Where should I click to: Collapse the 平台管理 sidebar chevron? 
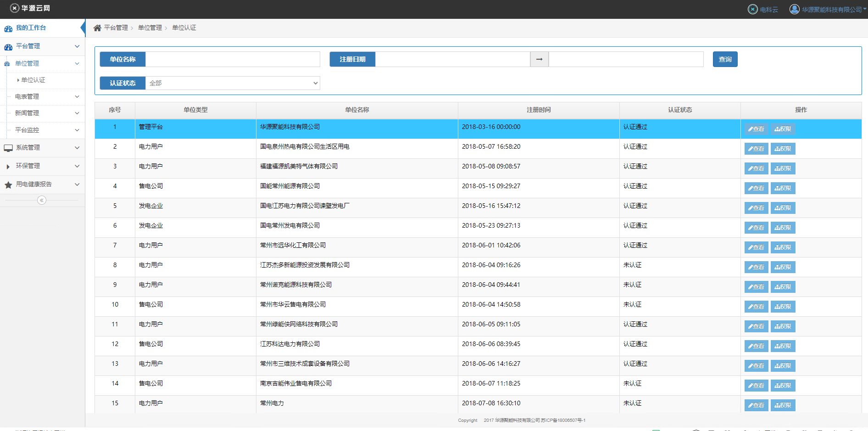coord(77,46)
